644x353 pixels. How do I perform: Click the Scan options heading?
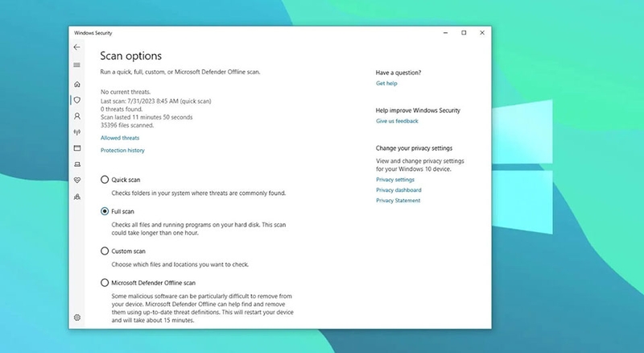point(131,56)
